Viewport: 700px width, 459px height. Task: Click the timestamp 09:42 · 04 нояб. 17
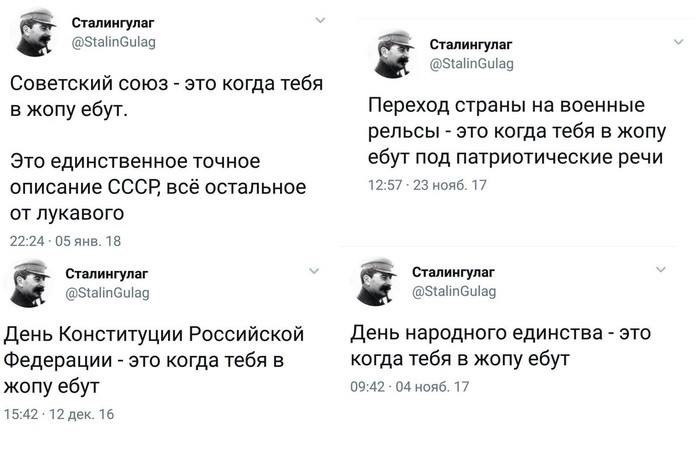409,386
